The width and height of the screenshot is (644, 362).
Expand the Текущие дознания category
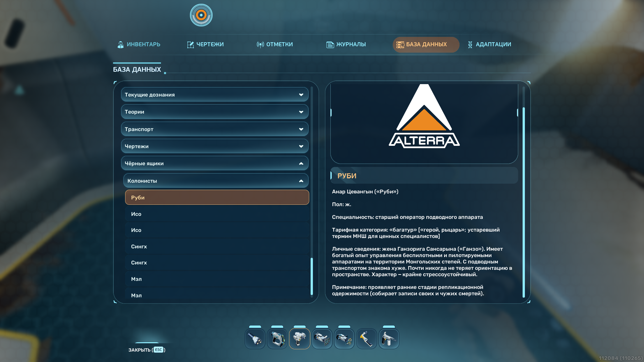pyautogui.click(x=215, y=95)
